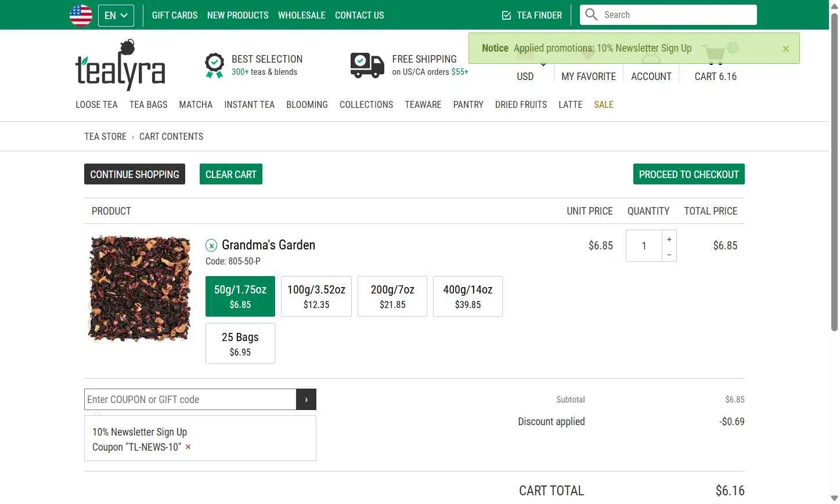Browse Blooming teas
Viewport: 840px width, 504px height.
(307, 104)
